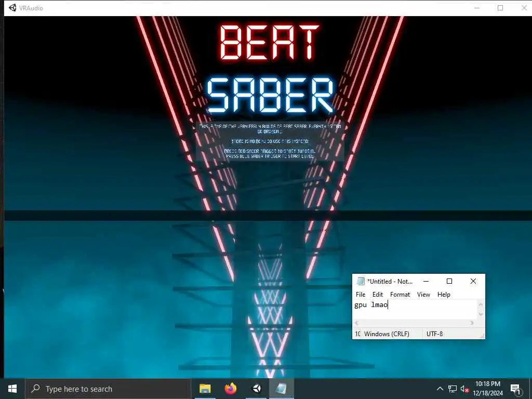
Task: Click Notepad's vertical scrollbar up arrow
Action: point(481,304)
